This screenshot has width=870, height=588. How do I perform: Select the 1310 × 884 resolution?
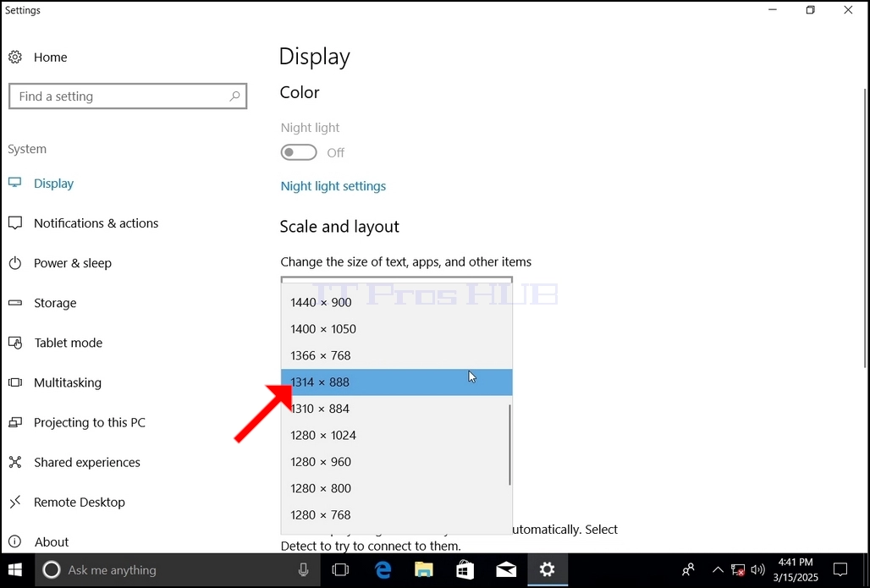pyautogui.click(x=397, y=409)
